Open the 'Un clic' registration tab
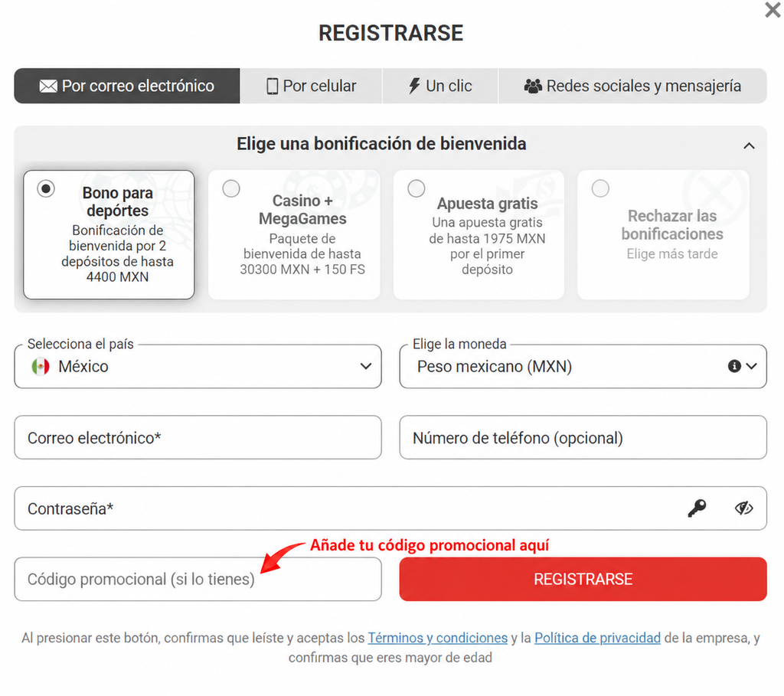784x696 pixels. pos(440,86)
